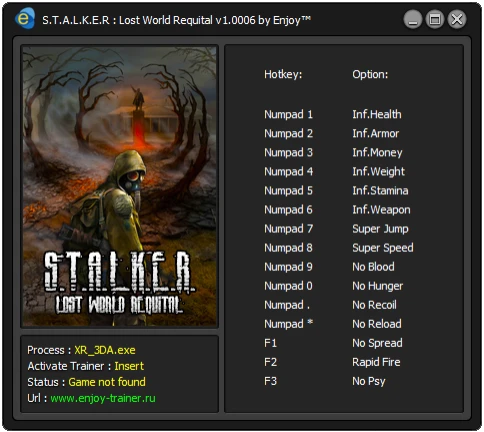This screenshot has width=484, height=432.
Task: Click the 'Url :' label
Action: pyautogui.click(x=37, y=398)
